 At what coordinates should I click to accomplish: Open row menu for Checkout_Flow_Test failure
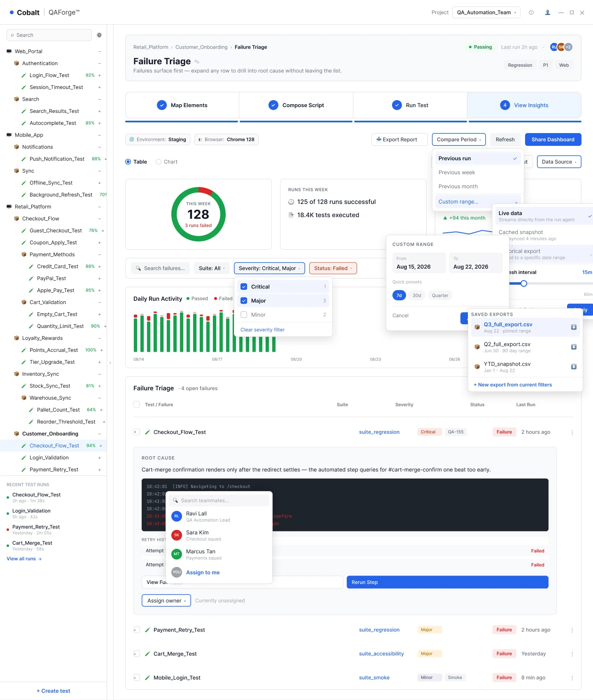click(x=572, y=432)
